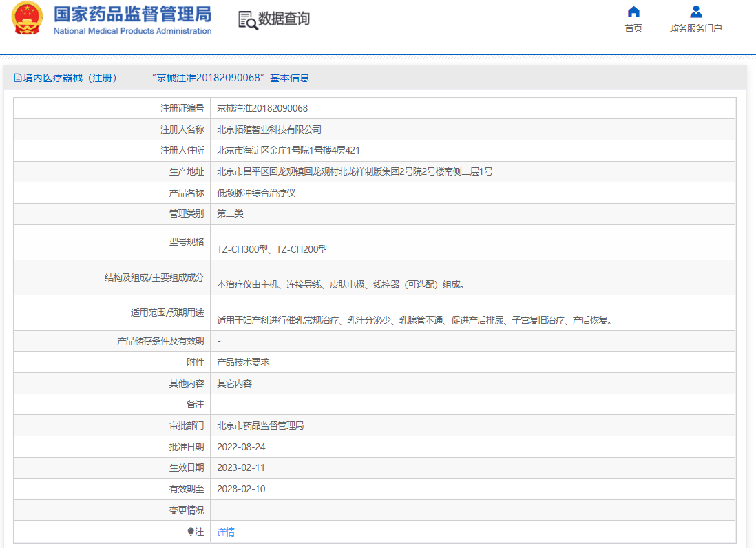Screen dimensions: 756x548
Task: Select effective date 2023-02-11
Action: tap(241, 467)
